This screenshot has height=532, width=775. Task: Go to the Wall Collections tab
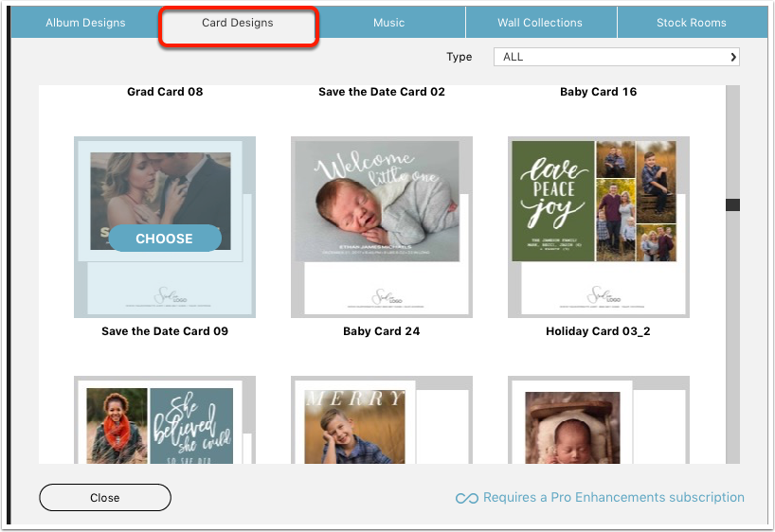tap(540, 23)
